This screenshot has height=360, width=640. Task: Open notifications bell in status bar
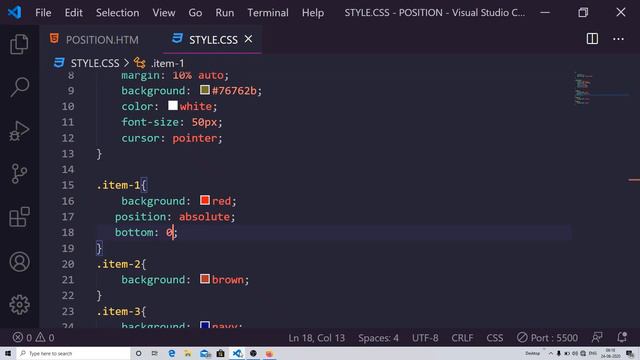click(622, 337)
